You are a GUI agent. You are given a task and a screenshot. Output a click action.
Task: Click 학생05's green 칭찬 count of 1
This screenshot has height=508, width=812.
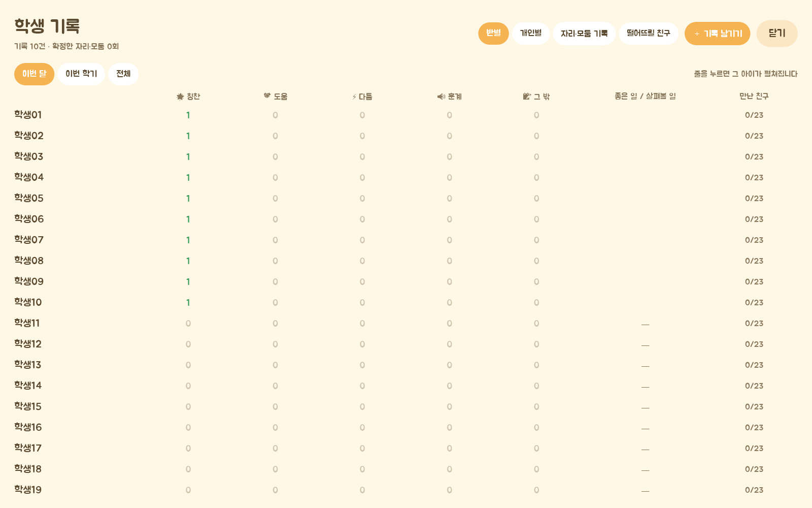click(188, 199)
